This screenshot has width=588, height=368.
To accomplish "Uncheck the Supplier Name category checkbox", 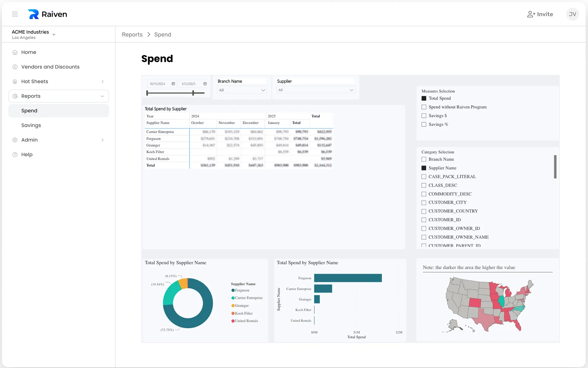I will point(424,168).
